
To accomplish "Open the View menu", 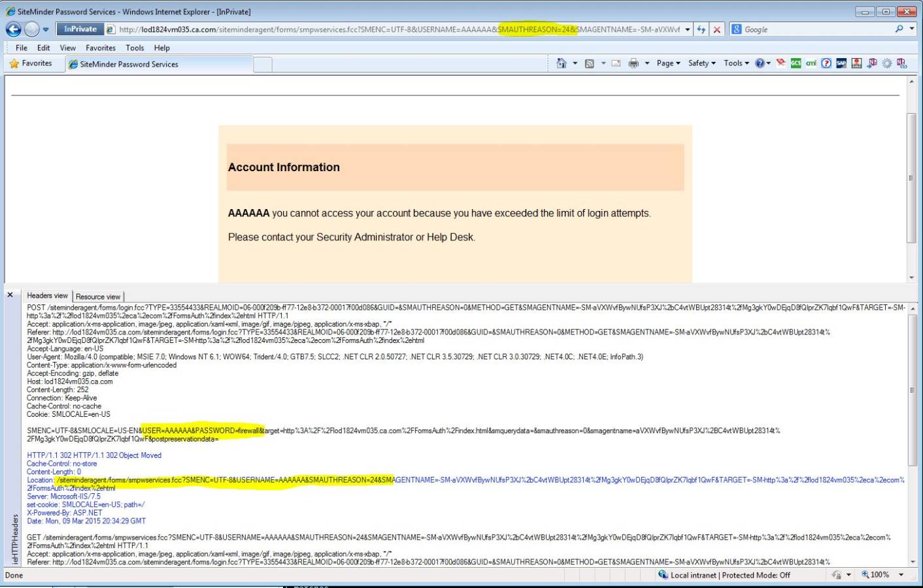I will 67,47.
